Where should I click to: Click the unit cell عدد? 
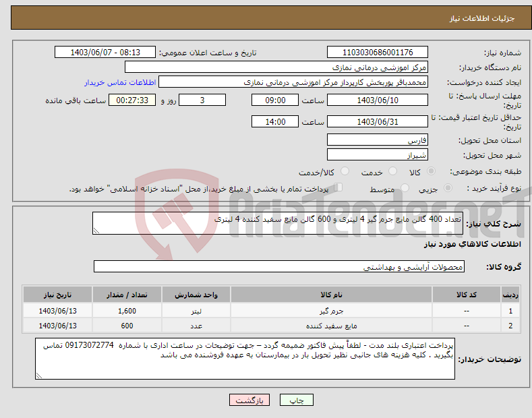[196, 326]
